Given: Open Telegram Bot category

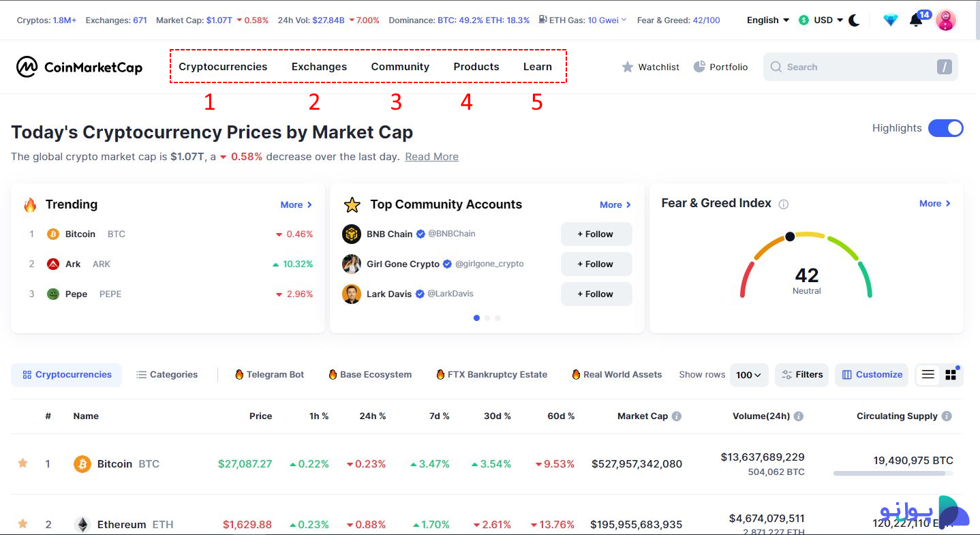Looking at the screenshot, I should [x=269, y=374].
